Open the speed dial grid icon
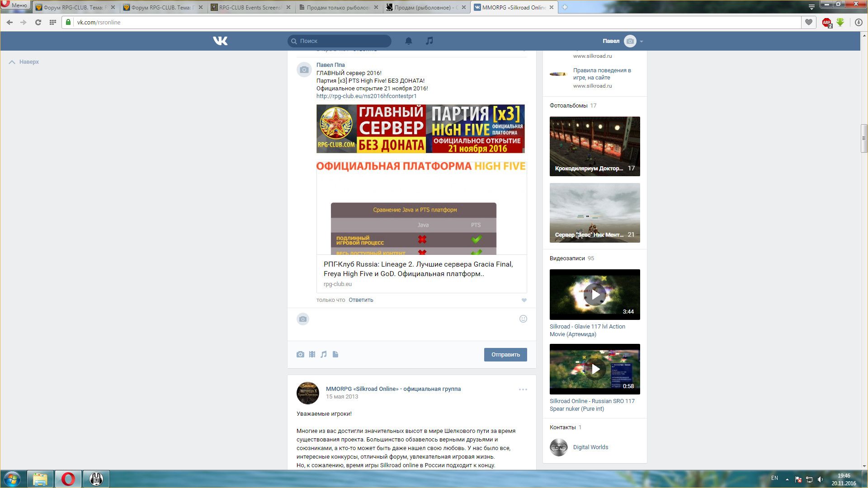 tap(53, 22)
